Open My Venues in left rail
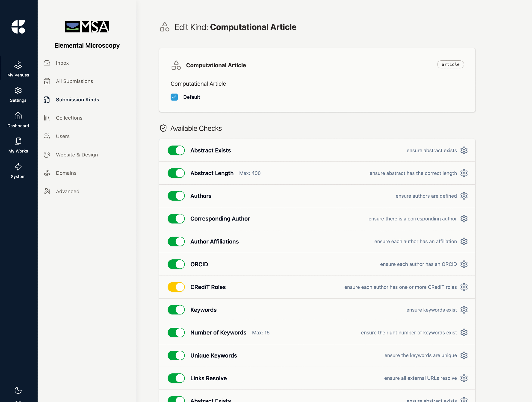 [18, 69]
